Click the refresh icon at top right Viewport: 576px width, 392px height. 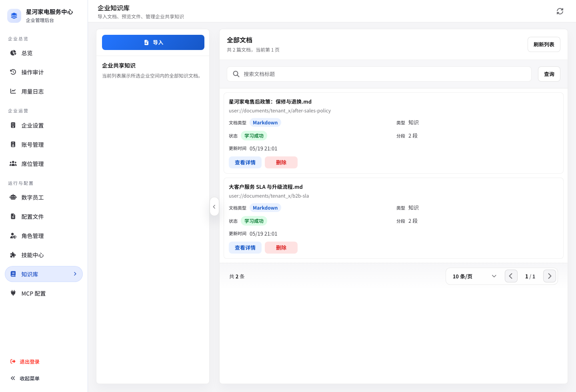(560, 11)
